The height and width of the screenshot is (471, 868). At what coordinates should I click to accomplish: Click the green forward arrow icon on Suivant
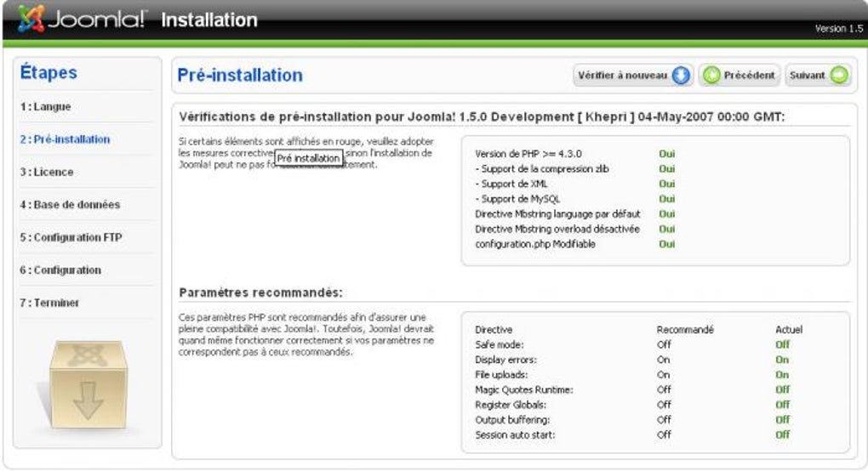tap(839, 75)
